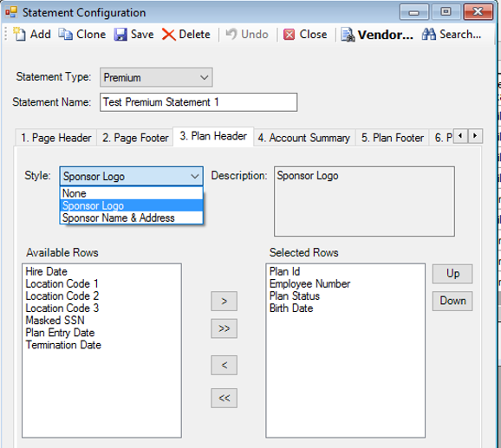The width and height of the screenshot is (501, 448).
Task: Click the remove all << button
Action: [x=224, y=398]
